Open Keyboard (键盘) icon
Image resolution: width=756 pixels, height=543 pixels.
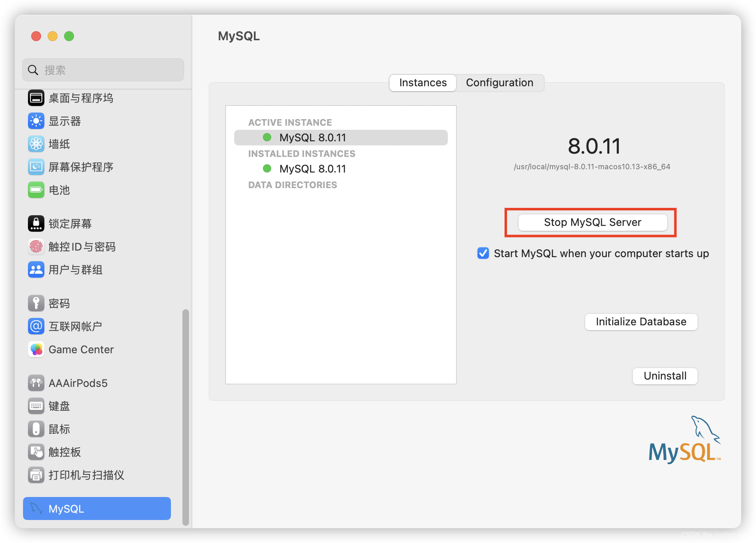point(36,406)
